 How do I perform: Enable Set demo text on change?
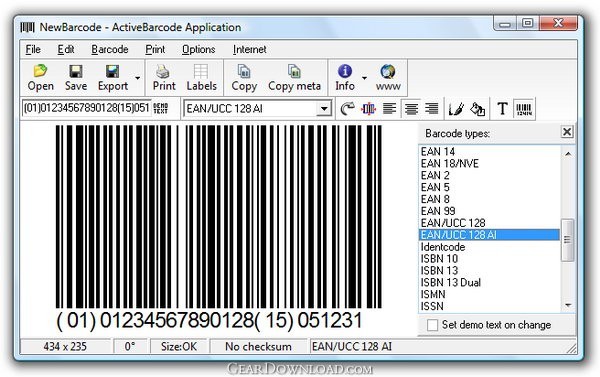coord(432,325)
